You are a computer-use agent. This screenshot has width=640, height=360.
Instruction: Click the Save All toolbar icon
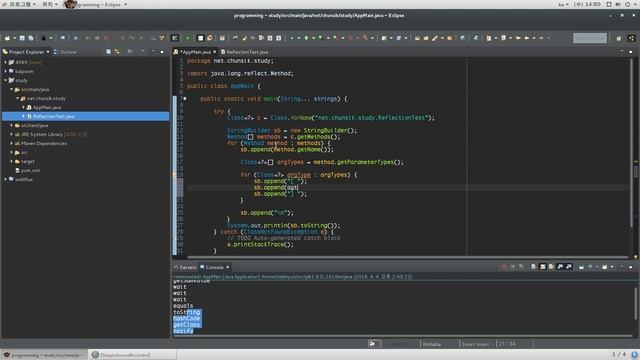tap(31, 38)
